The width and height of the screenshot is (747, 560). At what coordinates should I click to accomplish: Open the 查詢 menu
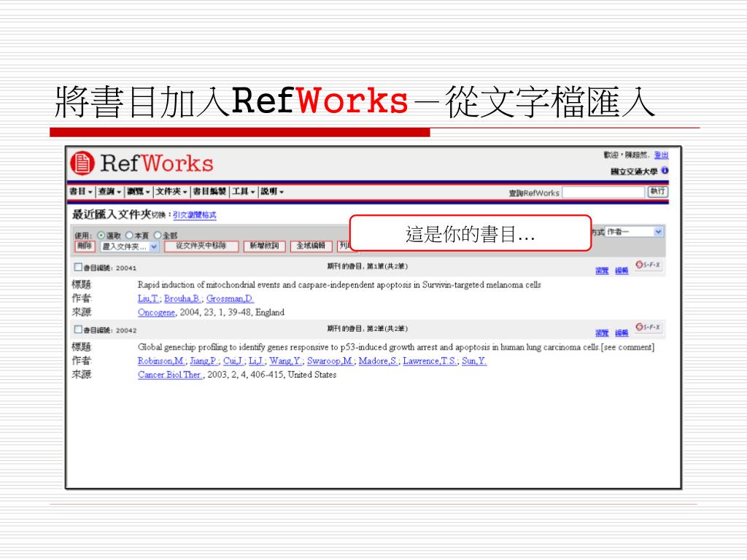point(109,192)
